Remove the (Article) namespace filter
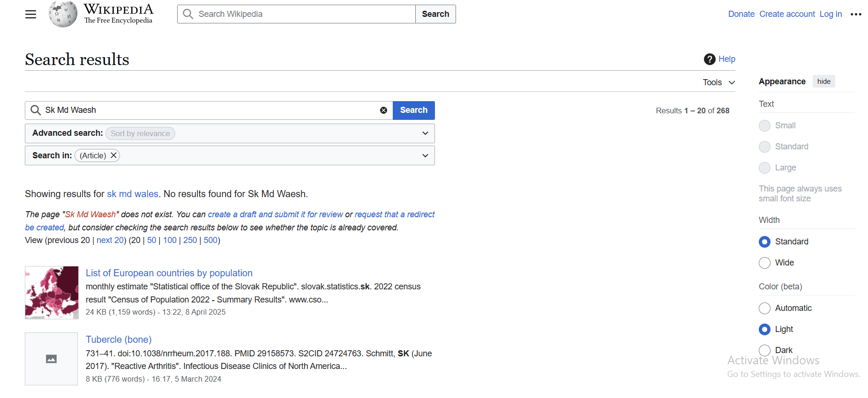The width and height of the screenshot is (868, 398). click(113, 155)
